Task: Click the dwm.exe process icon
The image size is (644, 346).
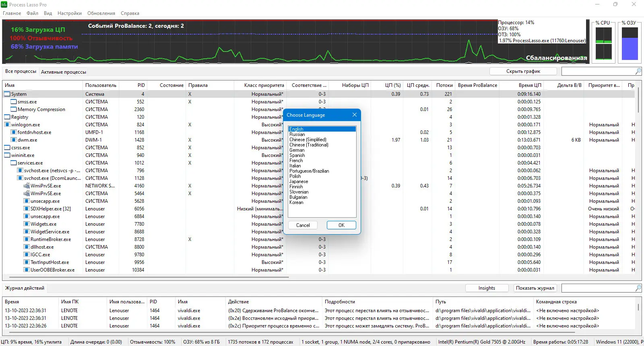Action: coord(14,140)
